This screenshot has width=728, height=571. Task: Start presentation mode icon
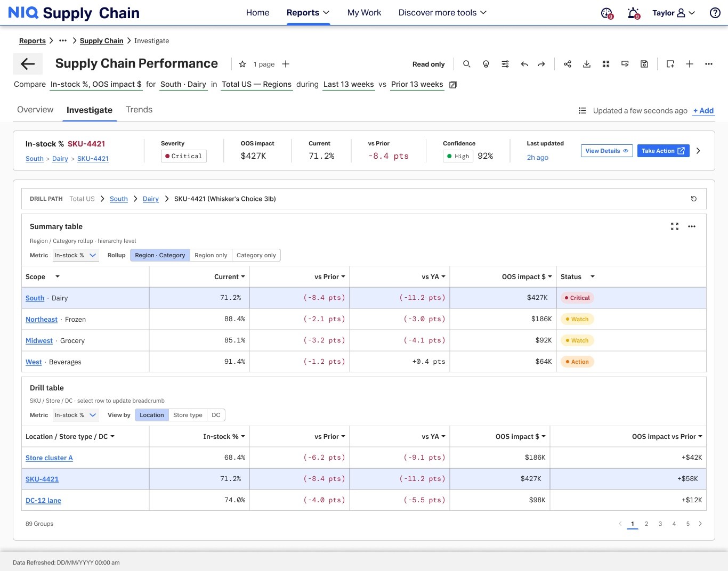tap(625, 64)
